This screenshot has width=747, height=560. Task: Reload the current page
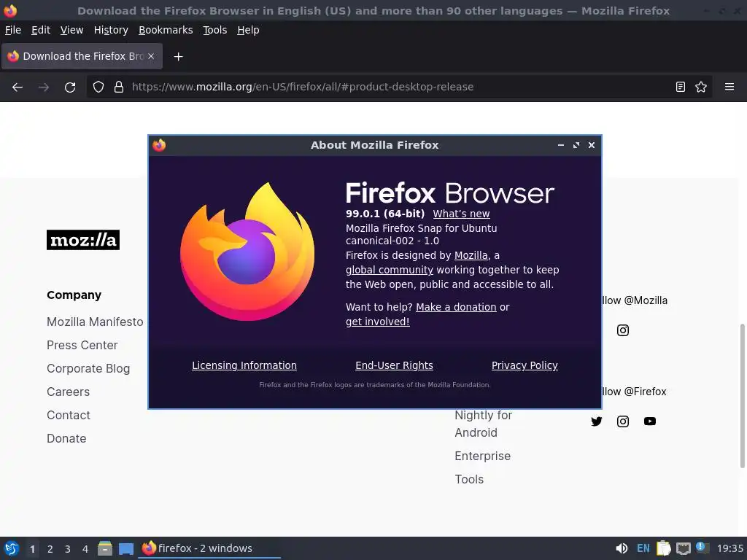[70, 87]
